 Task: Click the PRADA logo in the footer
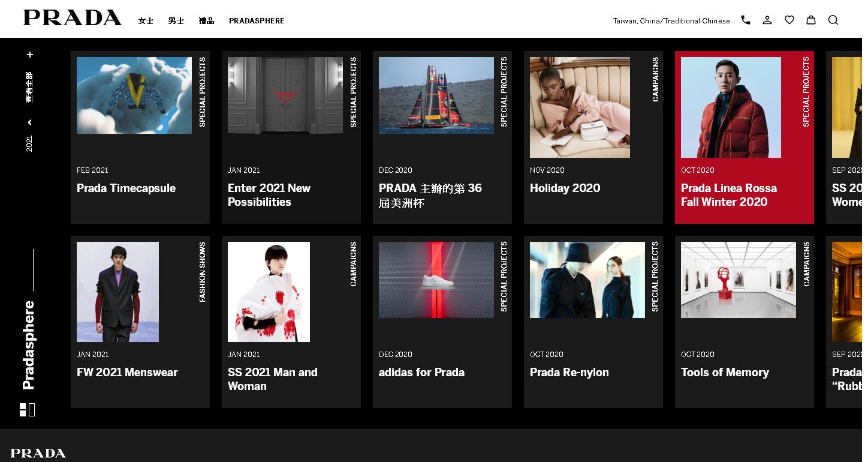tap(38, 453)
